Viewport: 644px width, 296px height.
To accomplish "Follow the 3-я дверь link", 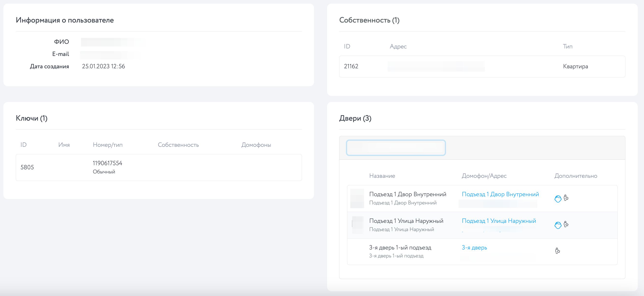I will pos(474,247).
